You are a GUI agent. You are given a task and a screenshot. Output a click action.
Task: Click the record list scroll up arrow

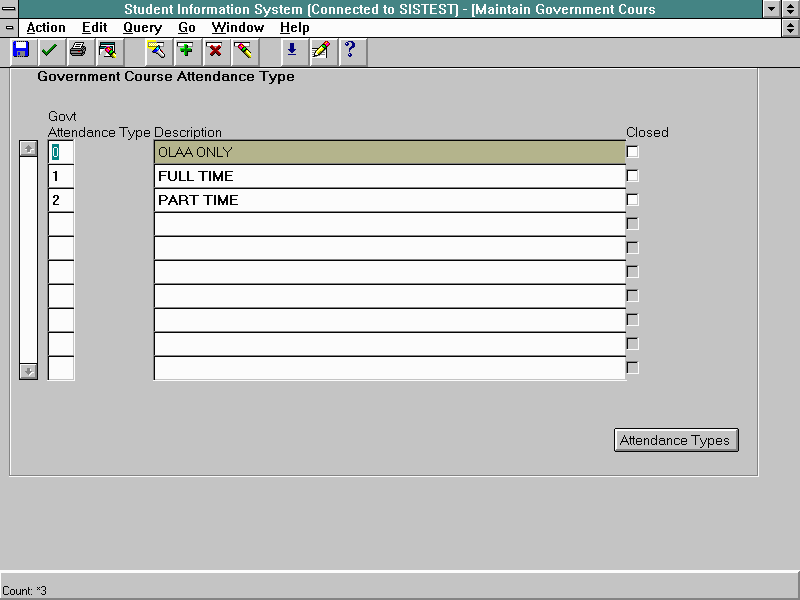(29, 149)
